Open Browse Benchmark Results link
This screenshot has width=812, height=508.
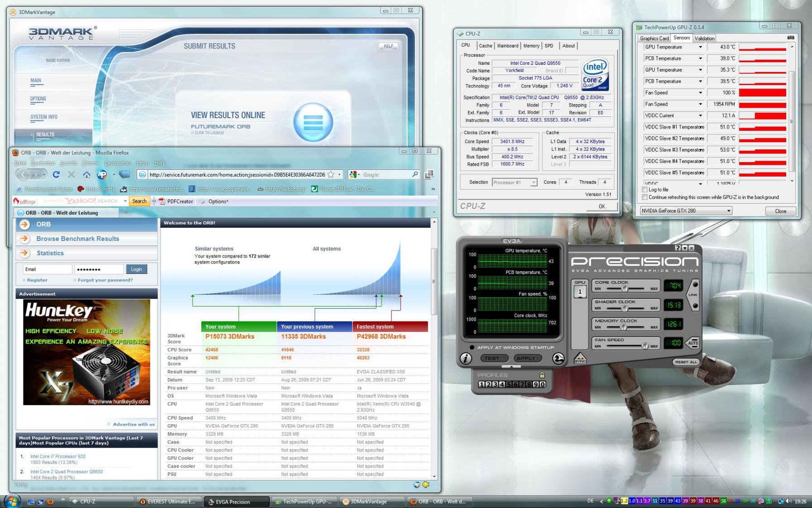[78, 239]
